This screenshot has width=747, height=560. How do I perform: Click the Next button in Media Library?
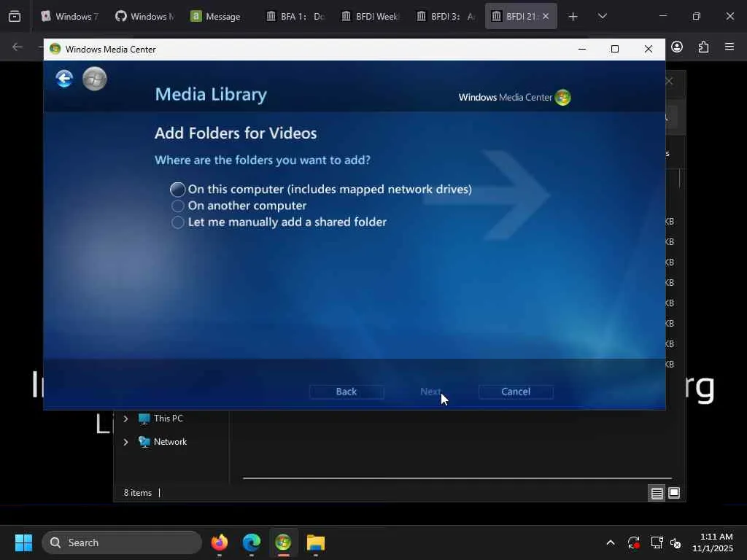(x=430, y=392)
